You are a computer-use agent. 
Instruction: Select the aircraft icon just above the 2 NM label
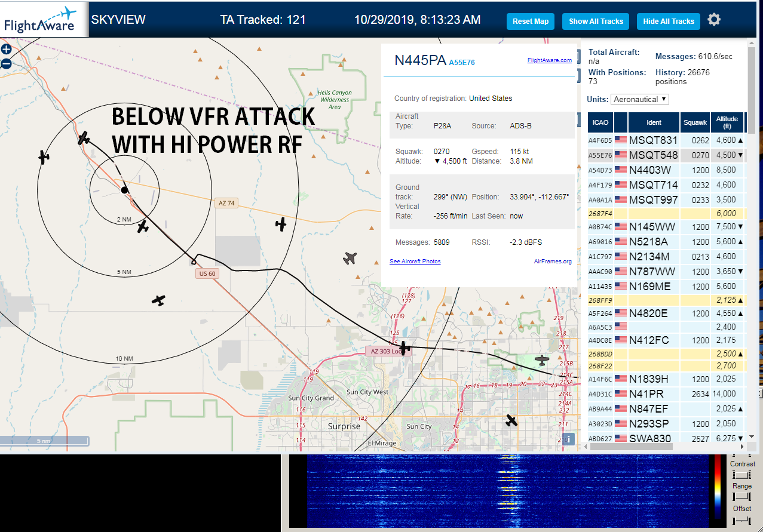click(x=142, y=227)
